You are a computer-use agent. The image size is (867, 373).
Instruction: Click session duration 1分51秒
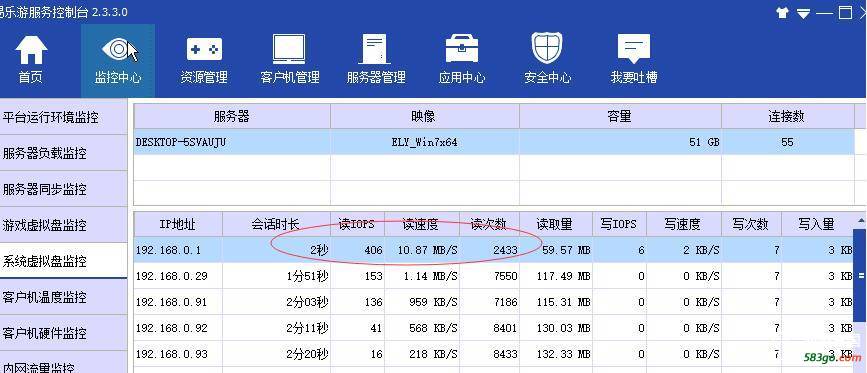[x=307, y=276]
